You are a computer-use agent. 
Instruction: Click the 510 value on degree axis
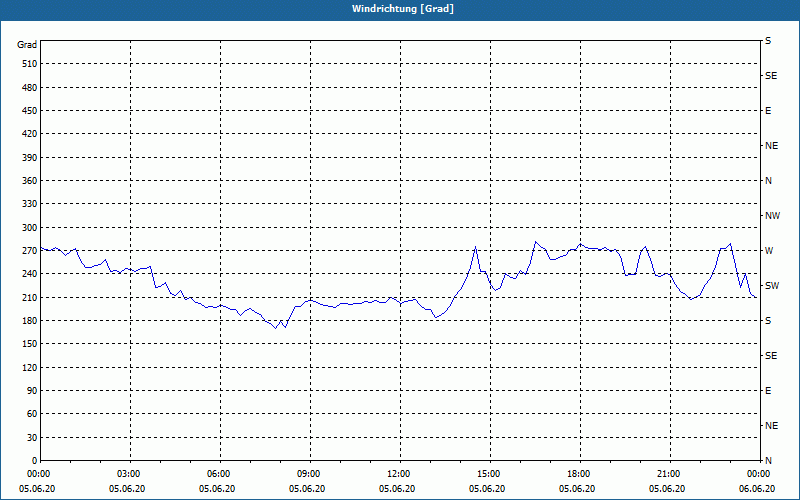click(x=30, y=64)
